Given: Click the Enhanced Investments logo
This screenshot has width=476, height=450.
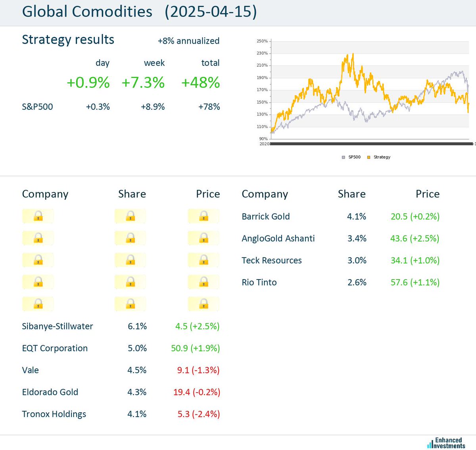Looking at the screenshot, I should tap(446, 443).
